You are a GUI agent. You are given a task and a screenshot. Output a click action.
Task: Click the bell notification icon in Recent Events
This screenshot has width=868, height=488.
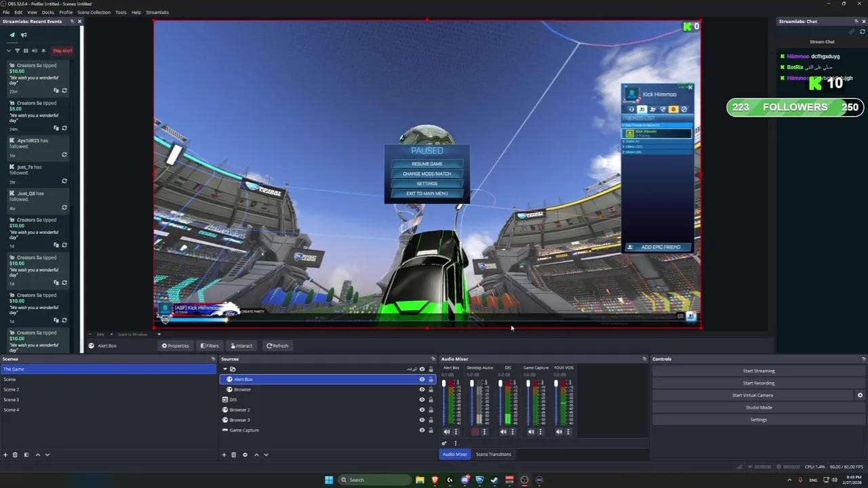43,51
